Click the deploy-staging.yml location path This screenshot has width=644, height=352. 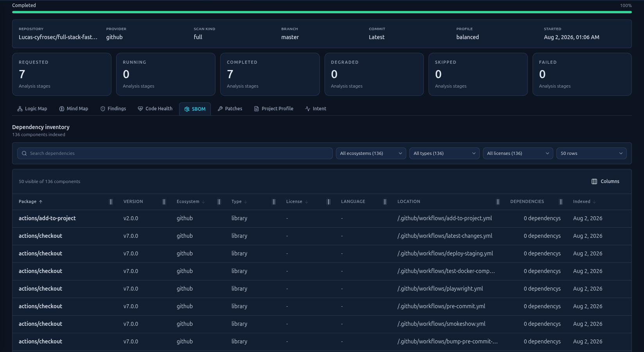coord(445,253)
